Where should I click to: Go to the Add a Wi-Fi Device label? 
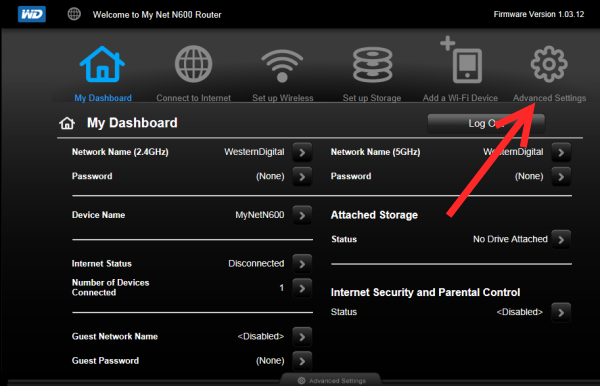pyautogui.click(x=460, y=98)
